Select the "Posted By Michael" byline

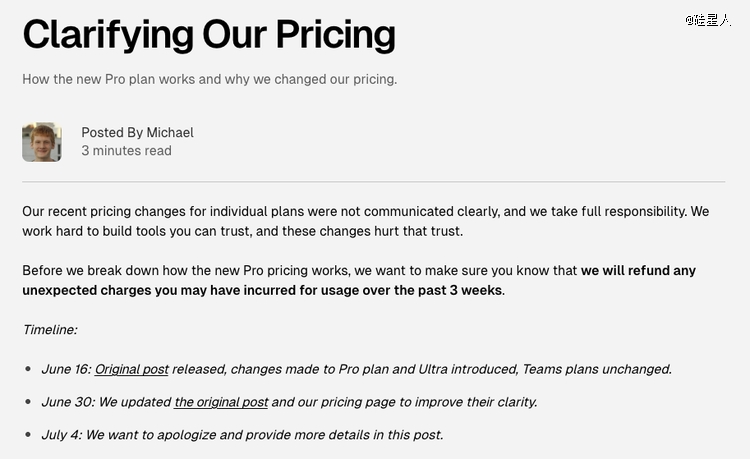(x=137, y=132)
